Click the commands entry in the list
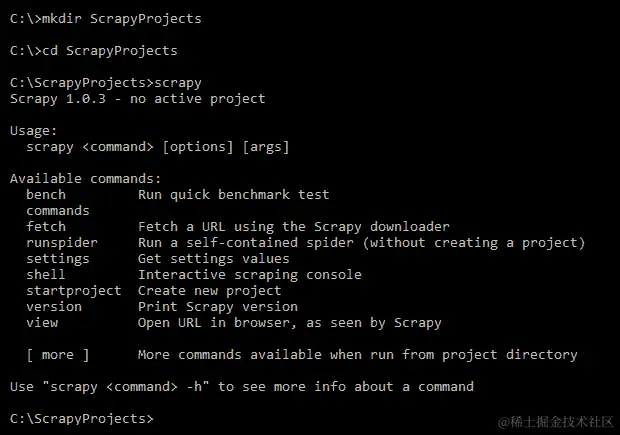Screen dimensions: 620x435 tap(58, 211)
